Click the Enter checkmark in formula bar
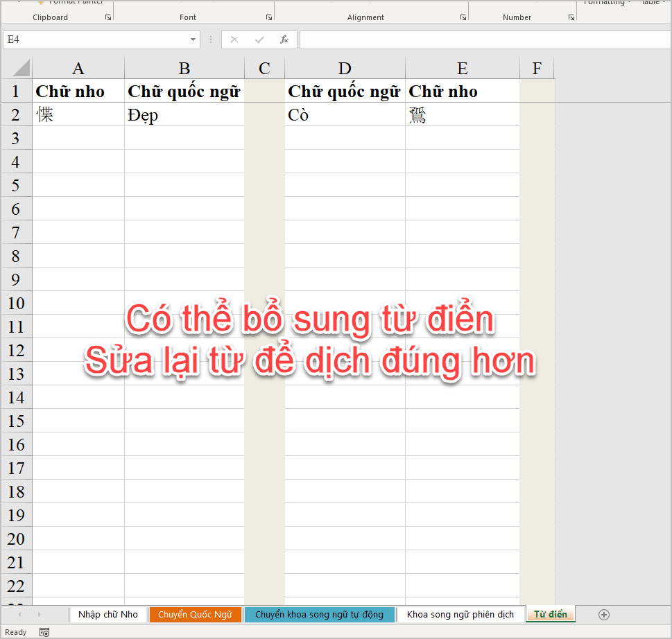The width and height of the screenshot is (672, 639). tap(259, 40)
